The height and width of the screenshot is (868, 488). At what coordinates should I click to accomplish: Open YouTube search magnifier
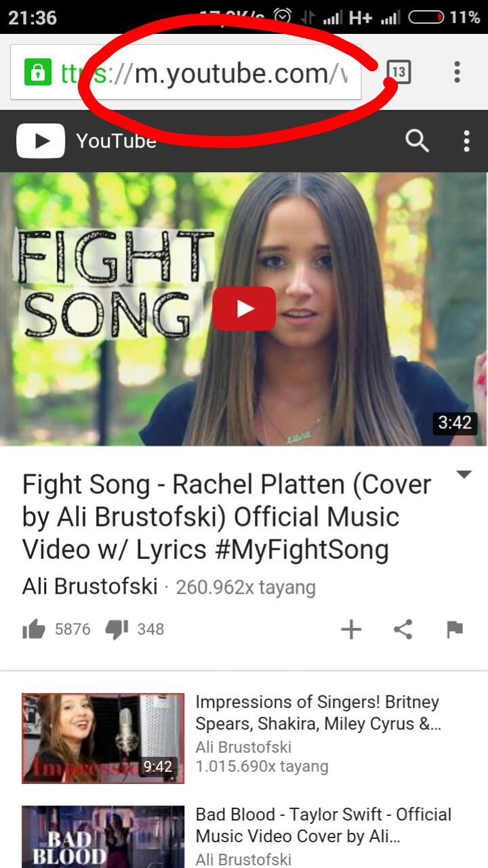(417, 141)
